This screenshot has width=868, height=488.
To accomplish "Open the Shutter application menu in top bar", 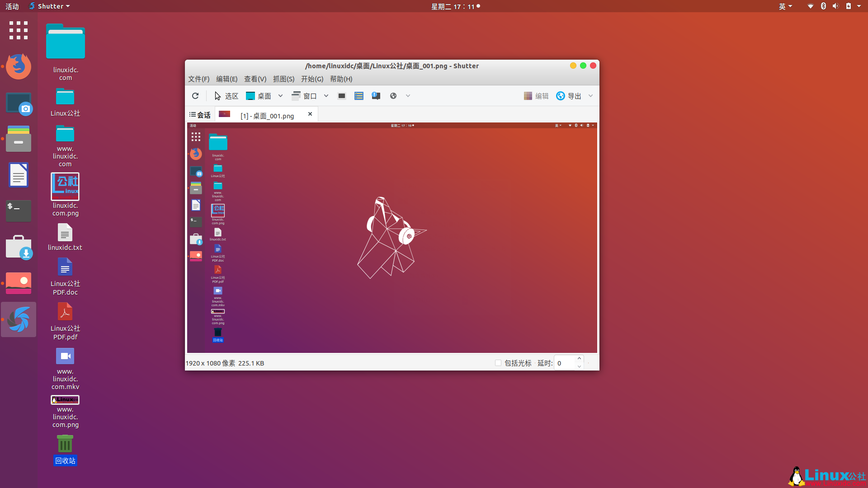I will point(49,6).
